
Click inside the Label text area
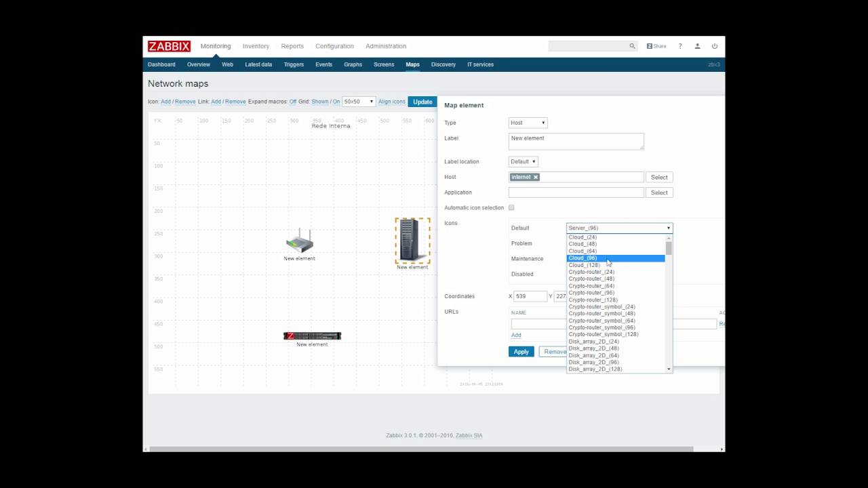tap(576, 141)
